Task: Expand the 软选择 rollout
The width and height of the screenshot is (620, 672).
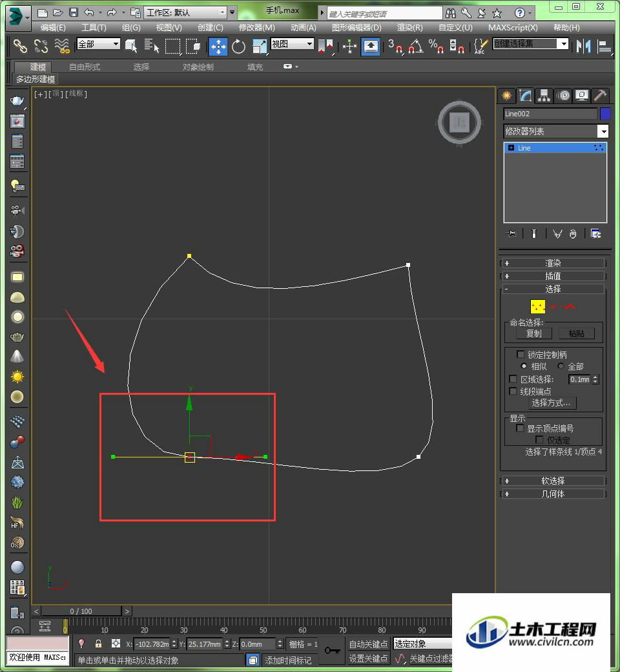Action: pyautogui.click(x=552, y=481)
